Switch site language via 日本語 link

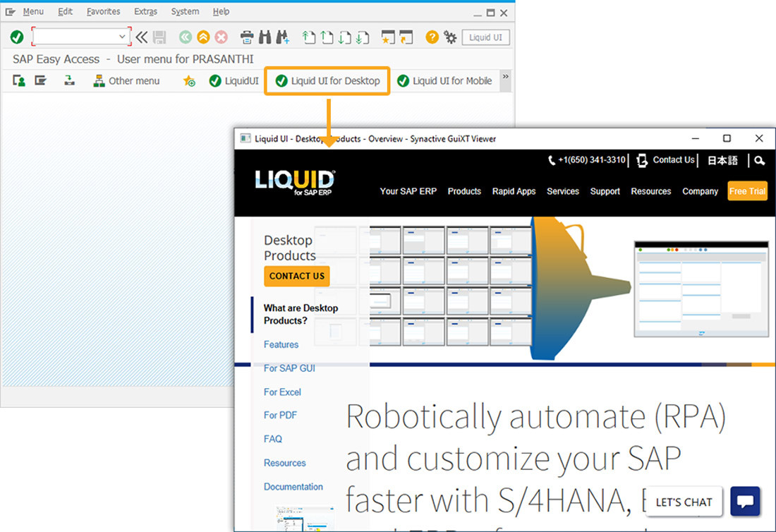(x=722, y=160)
